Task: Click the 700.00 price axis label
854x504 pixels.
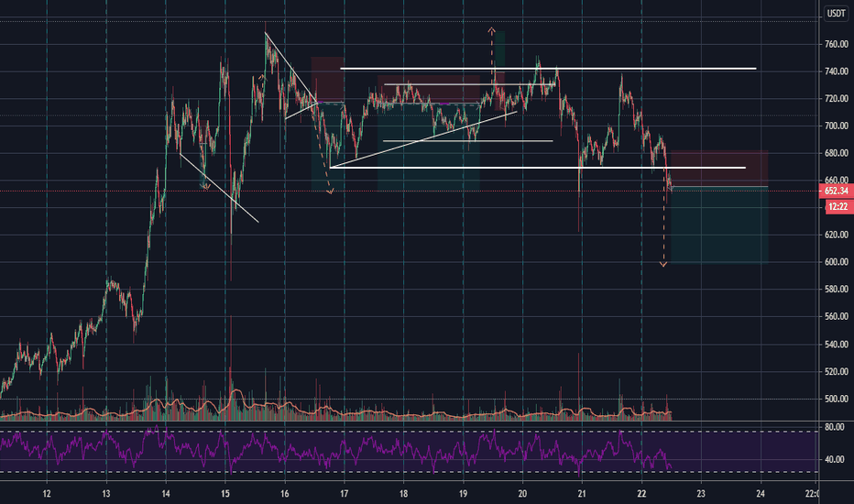Action: pyautogui.click(x=836, y=126)
